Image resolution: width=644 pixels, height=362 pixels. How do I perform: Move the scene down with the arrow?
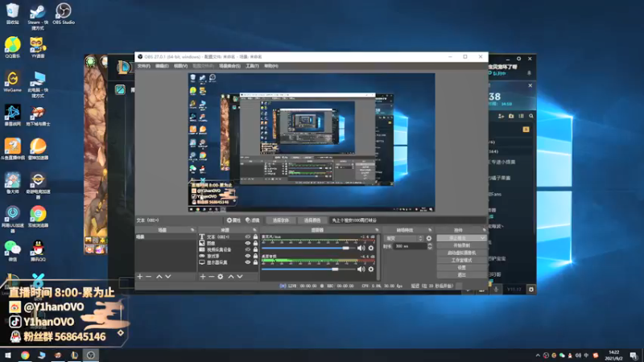point(168,277)
